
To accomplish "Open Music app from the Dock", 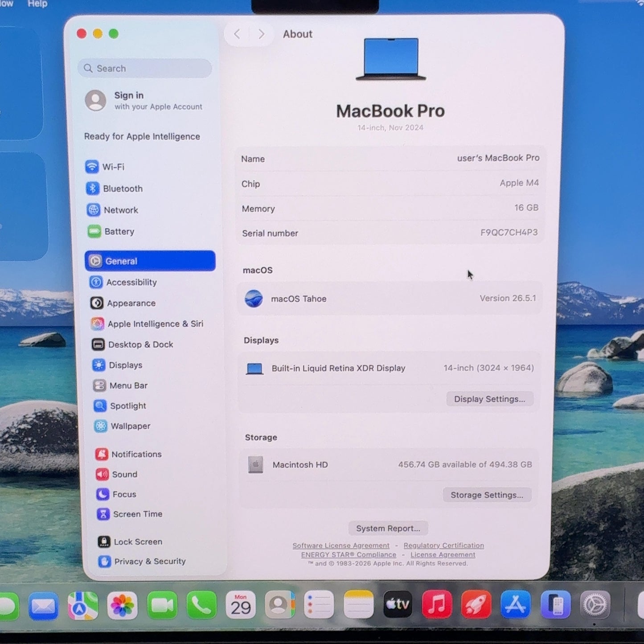I will [x=437, y=605].
